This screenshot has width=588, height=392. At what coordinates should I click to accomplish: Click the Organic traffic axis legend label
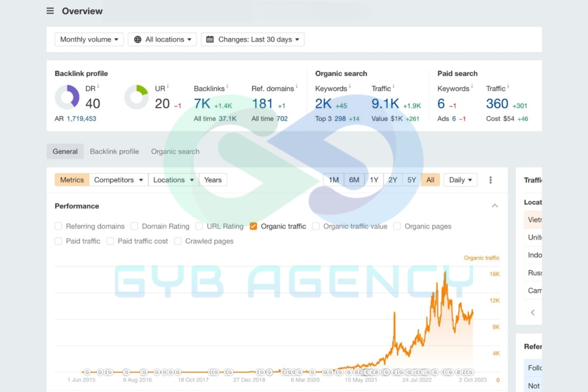coord(482,258)
